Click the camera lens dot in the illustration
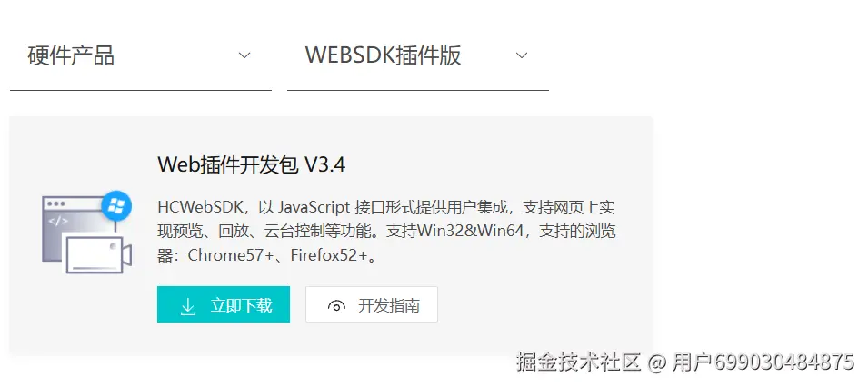868x387 pixels. coord(113,246)
